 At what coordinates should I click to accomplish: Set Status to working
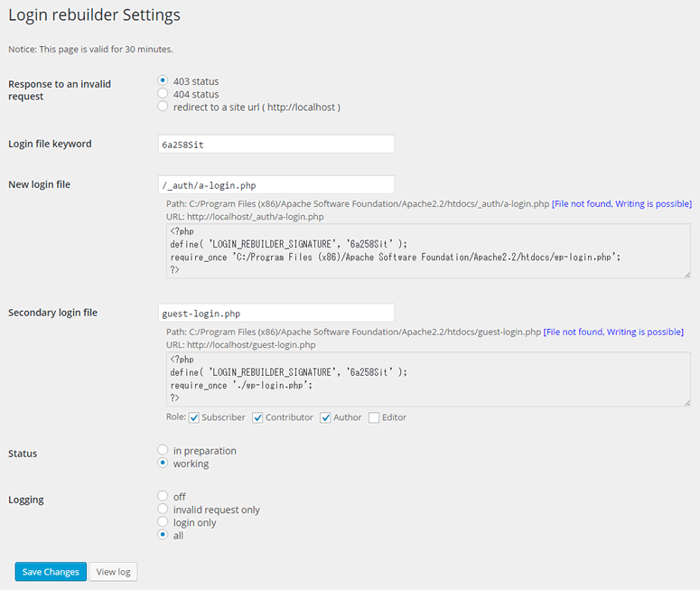pos(163,464)
